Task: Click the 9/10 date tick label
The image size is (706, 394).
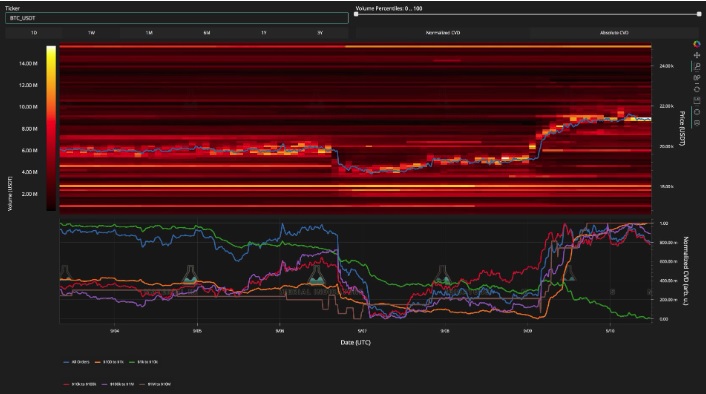Action: click(610, 331)
